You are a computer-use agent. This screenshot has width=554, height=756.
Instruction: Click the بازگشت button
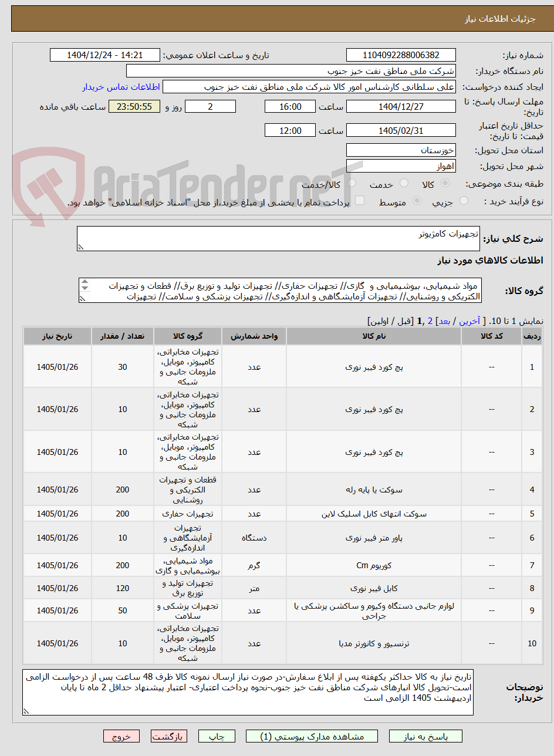coord(169,736)
